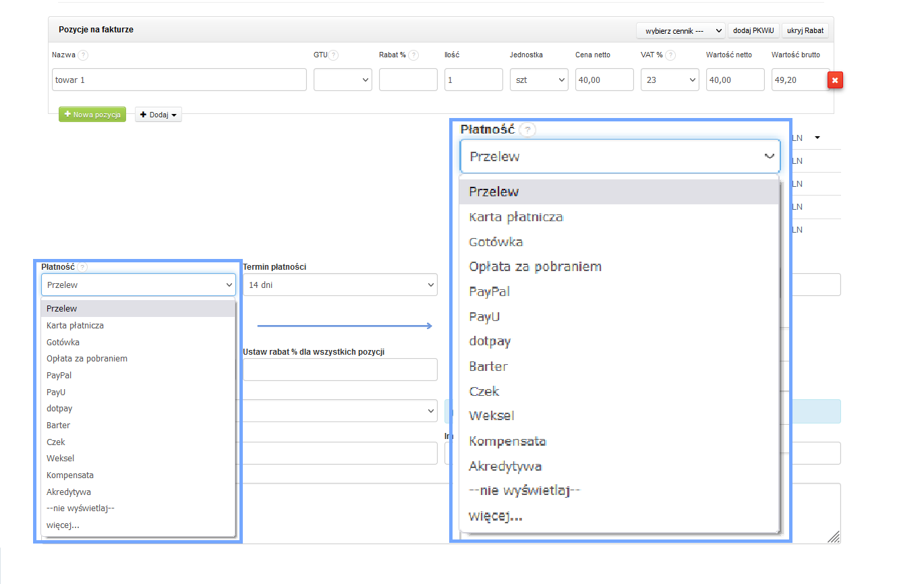Image resolution: width=924 pixels, height=584 pixels.
Task: Open help icon next to Nazwa label
Action: point(83,55)
